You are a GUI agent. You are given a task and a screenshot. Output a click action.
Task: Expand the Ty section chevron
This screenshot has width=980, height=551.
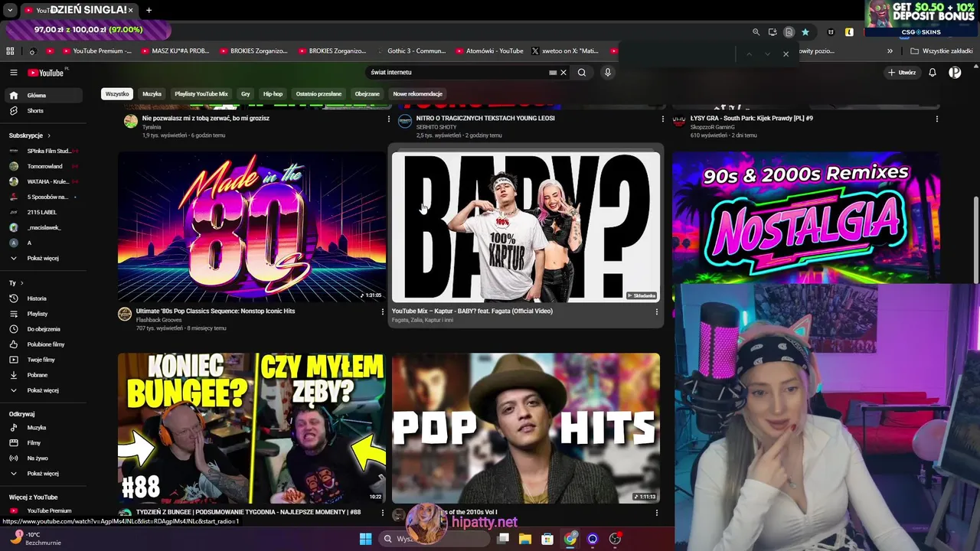point(21,283)
